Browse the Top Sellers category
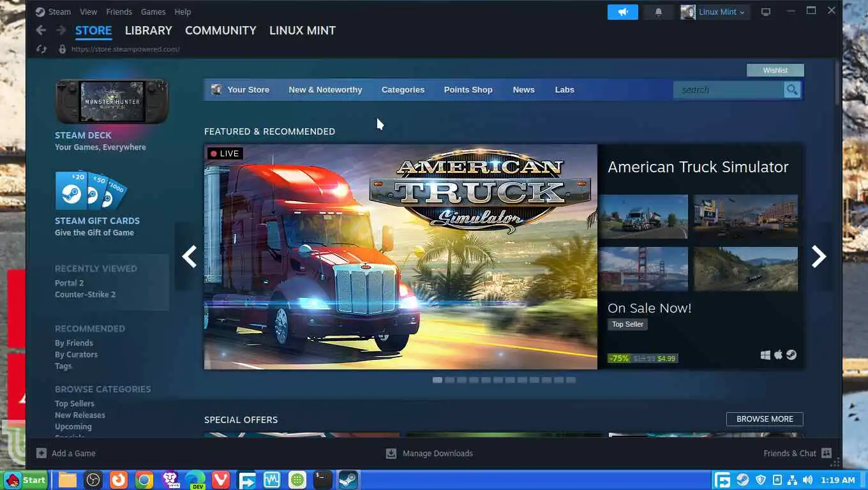Screen dimensions: 868x490 click(x=74, y=403)
